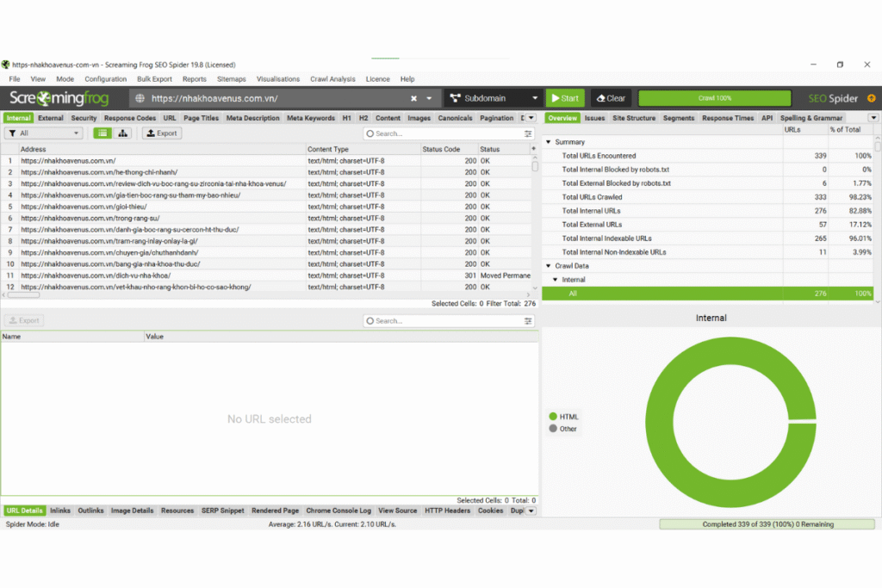Collapse the Summary section
Image resolution: width=882 pixels, height=588 pixels.
549,142
